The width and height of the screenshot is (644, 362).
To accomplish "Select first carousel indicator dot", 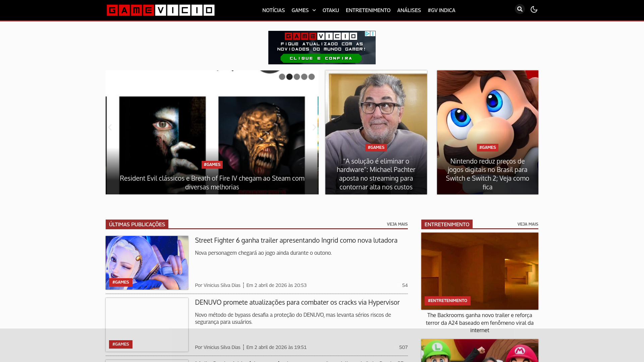I will pyautogui.click(x=282, y=77).
